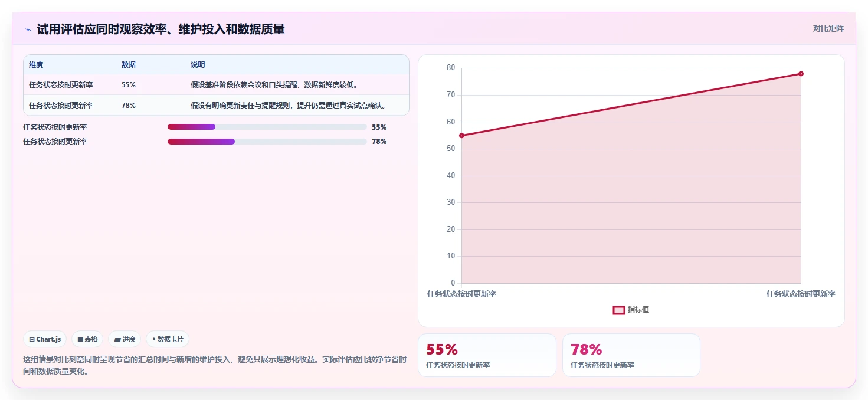Screen dimensions: 868x400
Task: Click the 78% data card
Action: click(x=631, y=355)
